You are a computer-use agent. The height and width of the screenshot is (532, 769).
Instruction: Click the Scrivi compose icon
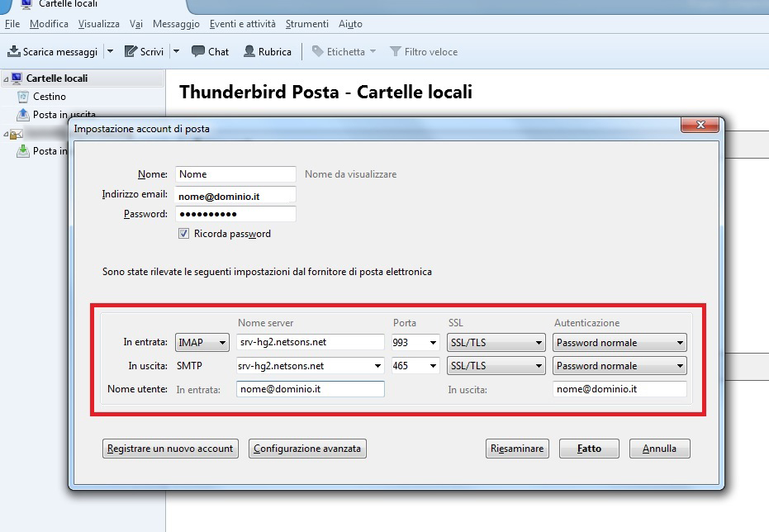[131, 52]
